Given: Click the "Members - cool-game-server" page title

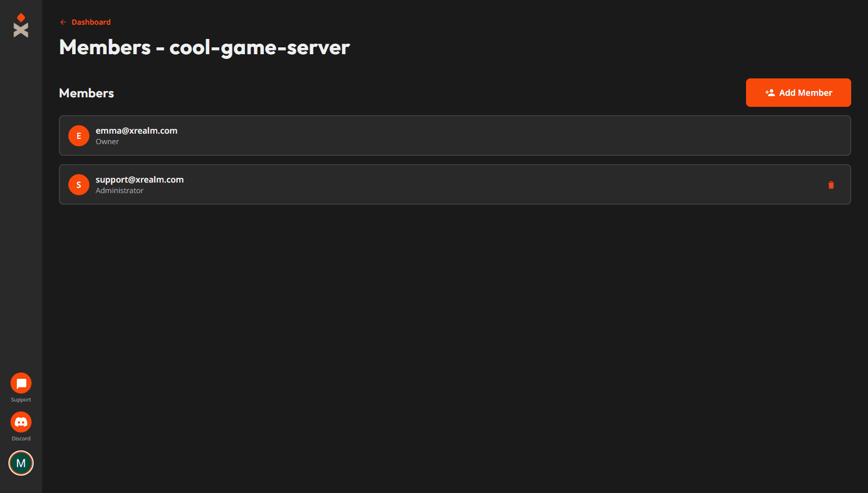Looking at the screenshot, I should [205, 47].
